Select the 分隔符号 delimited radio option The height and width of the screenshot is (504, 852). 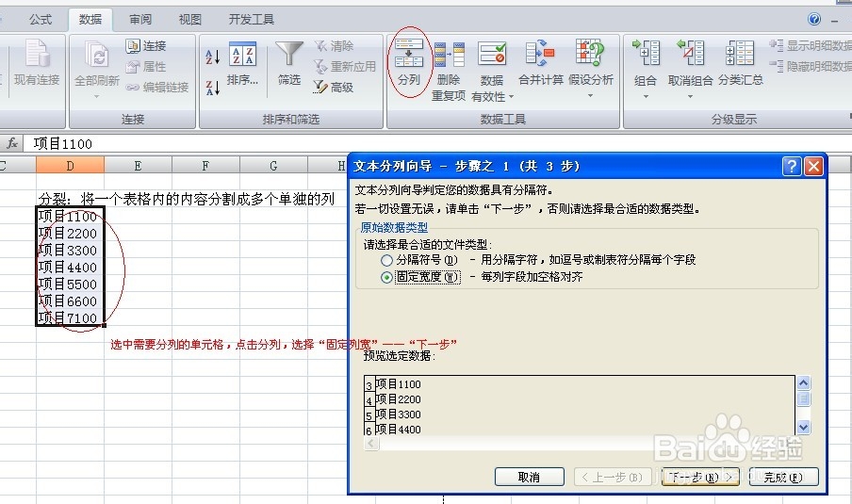click(x=386, y=261)
